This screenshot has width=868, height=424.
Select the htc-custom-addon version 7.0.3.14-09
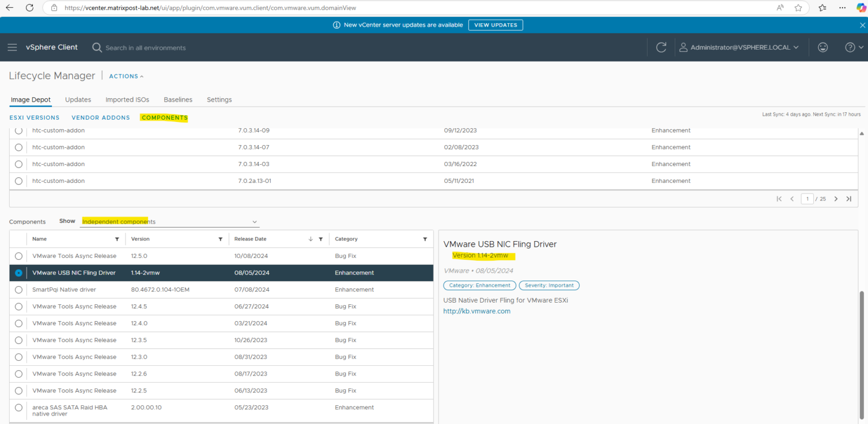pyautogui.click(x=18, y=130)
